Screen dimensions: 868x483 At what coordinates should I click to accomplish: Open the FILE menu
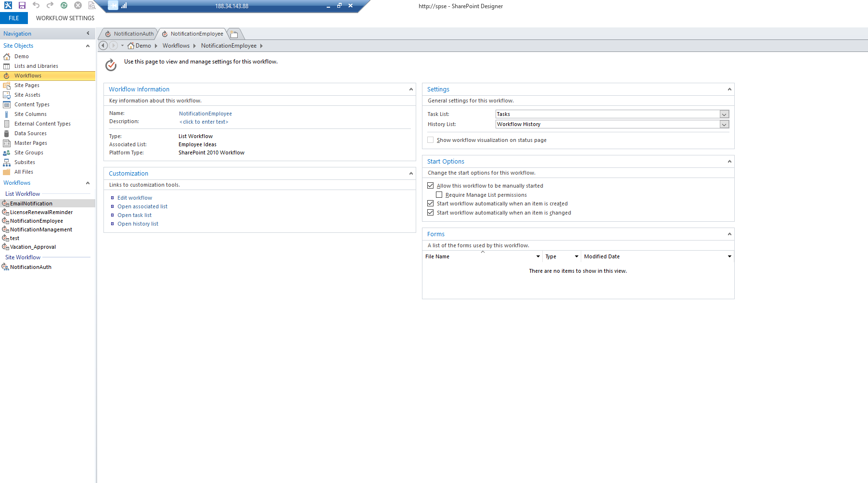coord(14,18)
